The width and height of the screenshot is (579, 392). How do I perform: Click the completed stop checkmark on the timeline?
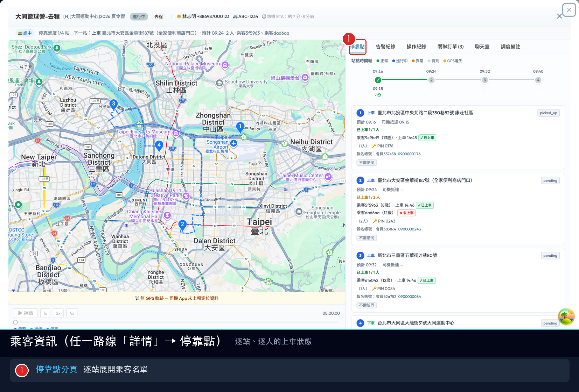click(378, 80)
